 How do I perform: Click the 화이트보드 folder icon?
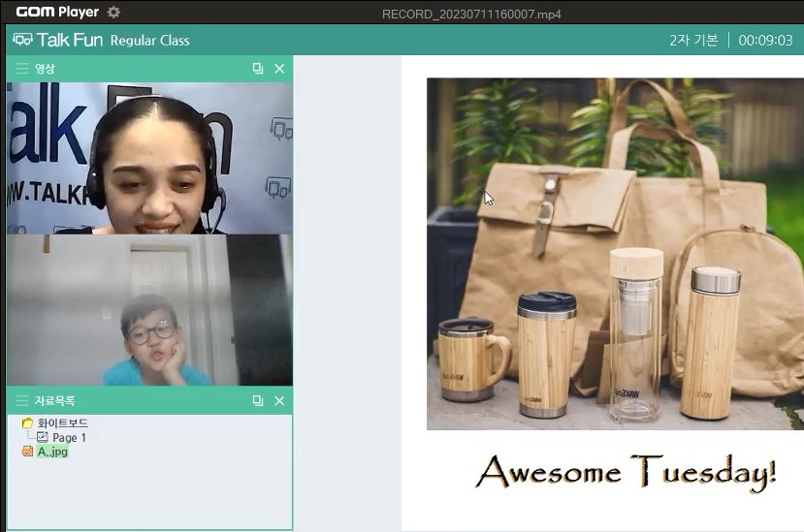coord(27,423)
